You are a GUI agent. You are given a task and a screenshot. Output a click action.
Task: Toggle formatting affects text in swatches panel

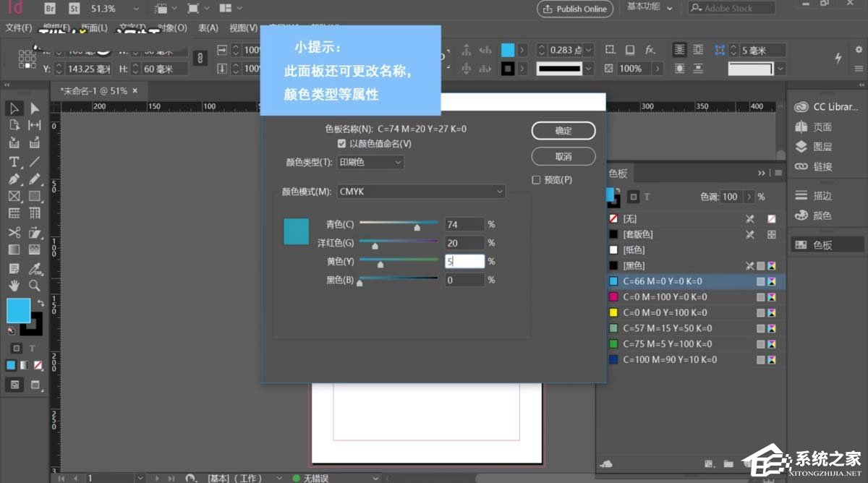click(647, 197)
